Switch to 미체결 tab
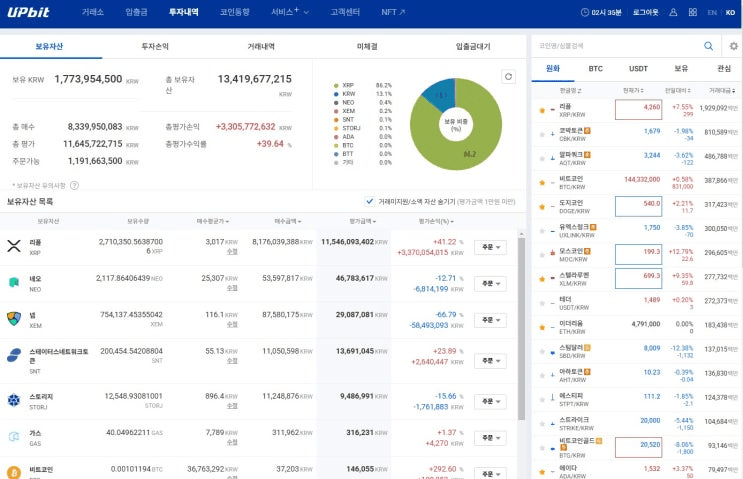 click(367, 46)
